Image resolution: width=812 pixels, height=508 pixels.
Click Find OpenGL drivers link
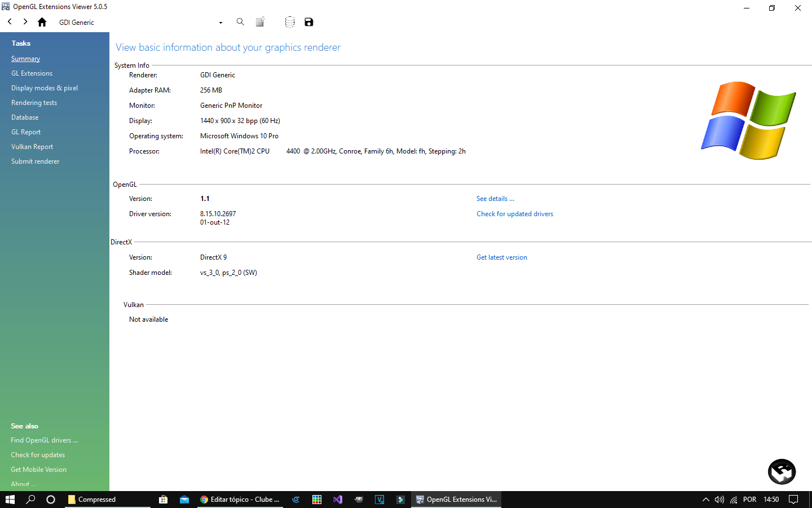point(44,440)
